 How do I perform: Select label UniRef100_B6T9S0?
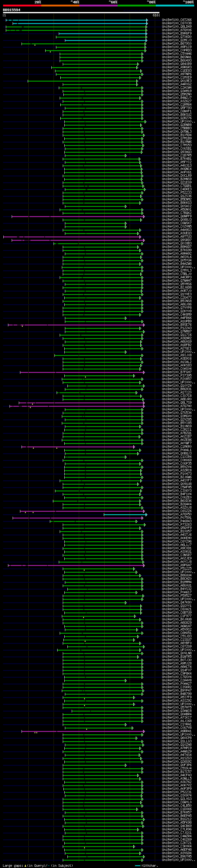point(177,43)
